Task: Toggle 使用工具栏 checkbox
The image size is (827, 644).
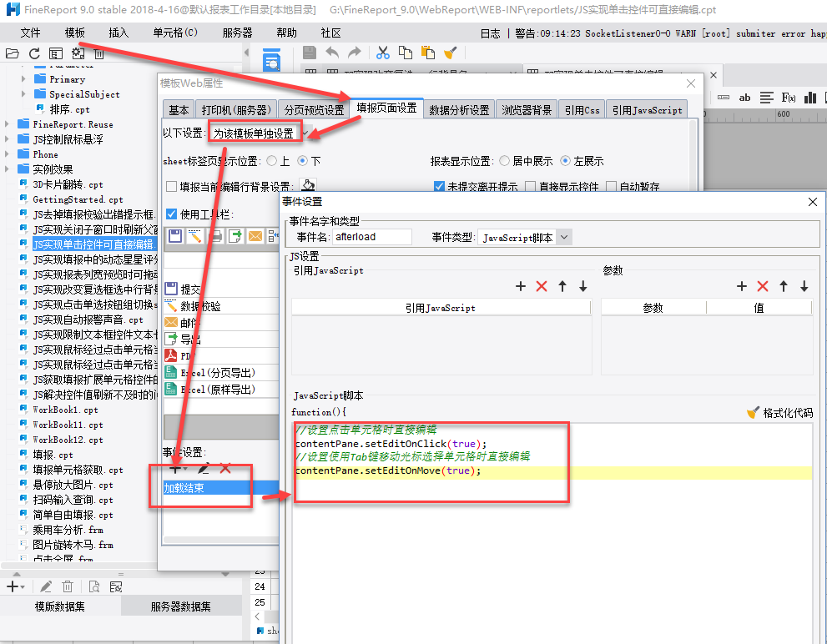Action: [x=171, y=214]
